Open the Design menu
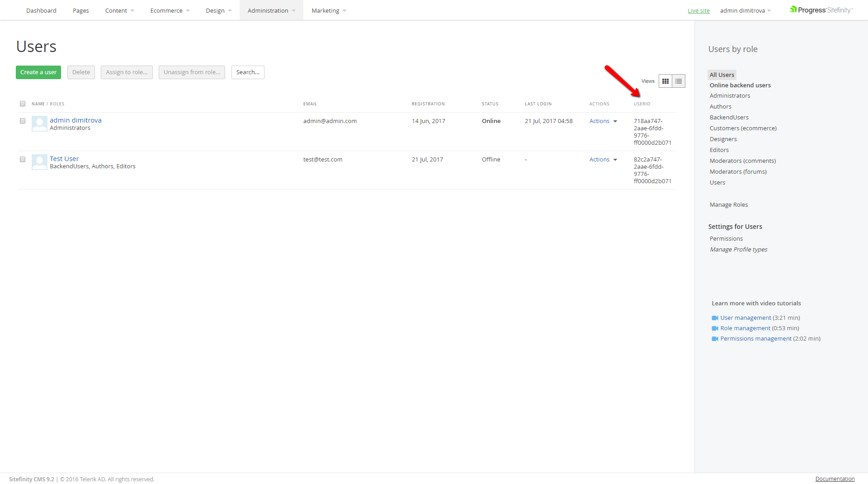868x484 pixels. click(x=219, y=10)
